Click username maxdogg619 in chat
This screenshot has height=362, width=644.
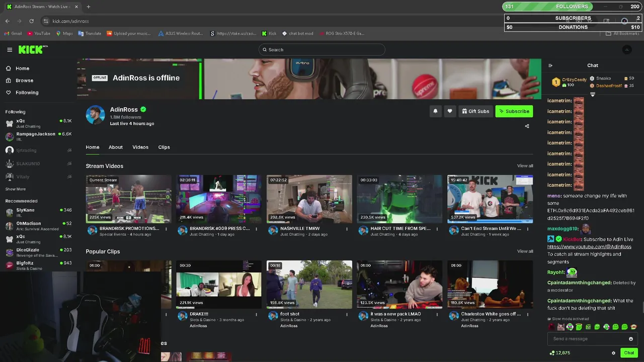pos(562,229)
